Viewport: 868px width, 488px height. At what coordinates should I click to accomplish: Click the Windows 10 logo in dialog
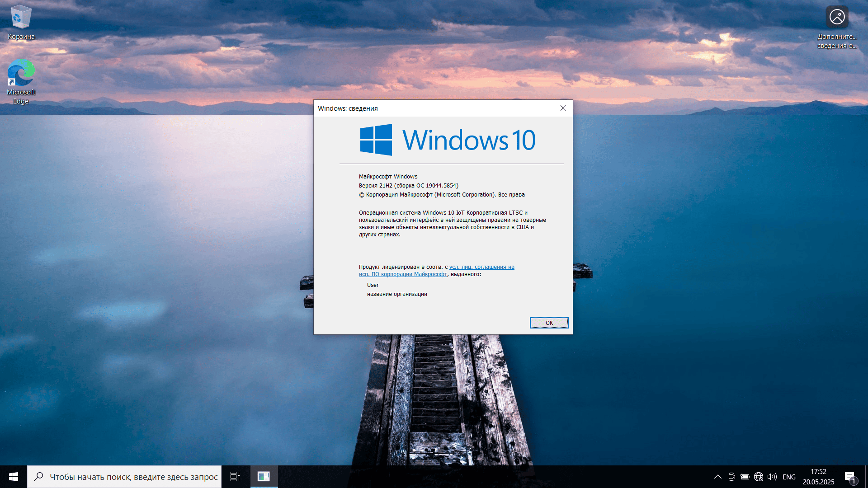448,140
